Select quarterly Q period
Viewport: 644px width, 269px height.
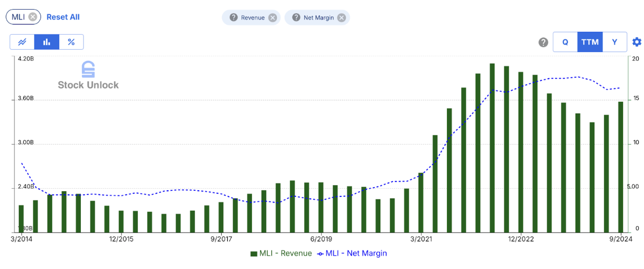(565, 42)
